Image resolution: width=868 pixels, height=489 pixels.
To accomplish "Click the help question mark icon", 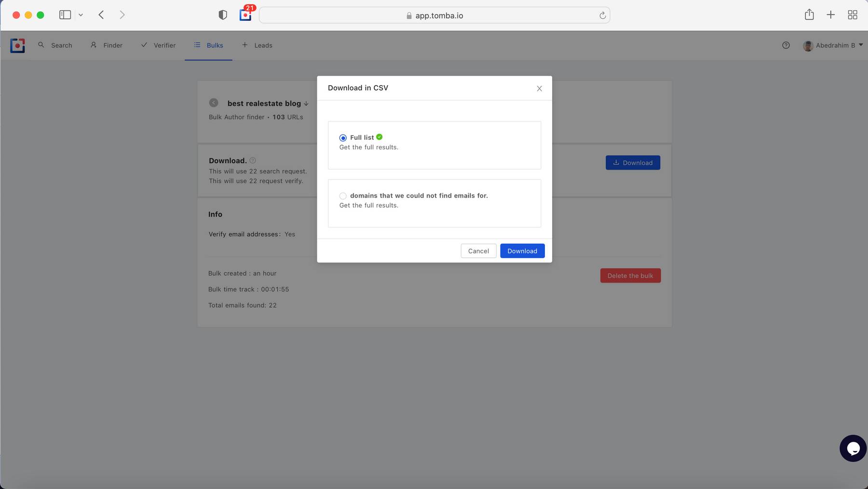I will tap(786, 45).
